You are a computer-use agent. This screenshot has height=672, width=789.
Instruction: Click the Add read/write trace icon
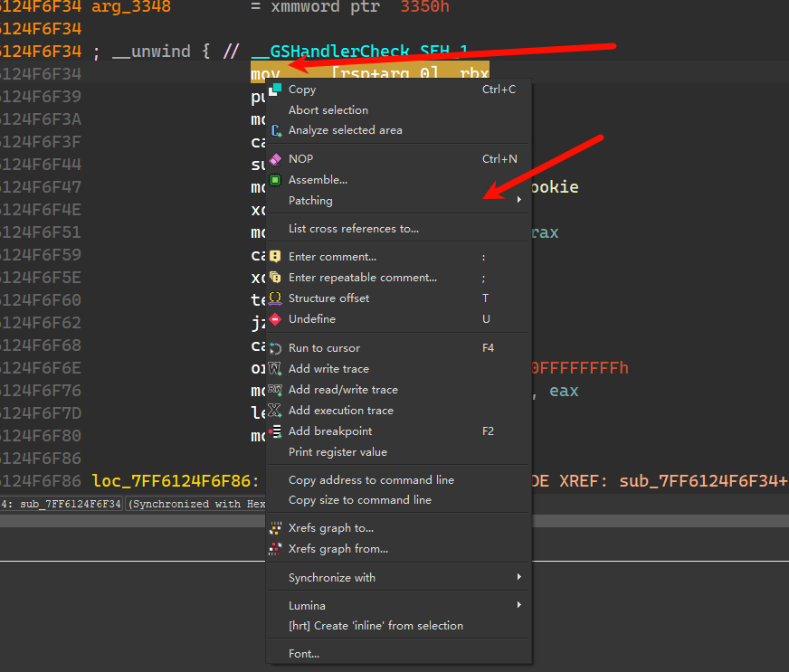[275, 390]
